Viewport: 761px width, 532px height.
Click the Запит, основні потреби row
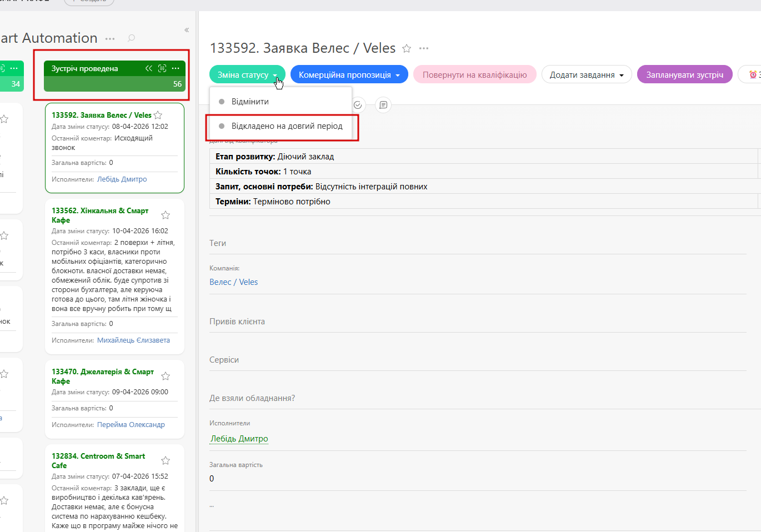484,187
